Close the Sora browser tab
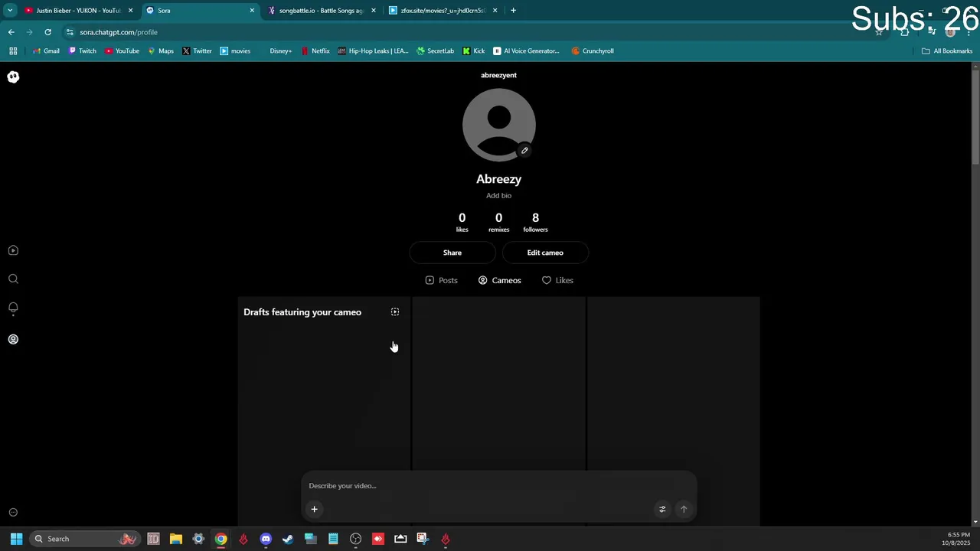This screenshot has height=551, width=980. [252, 11]
